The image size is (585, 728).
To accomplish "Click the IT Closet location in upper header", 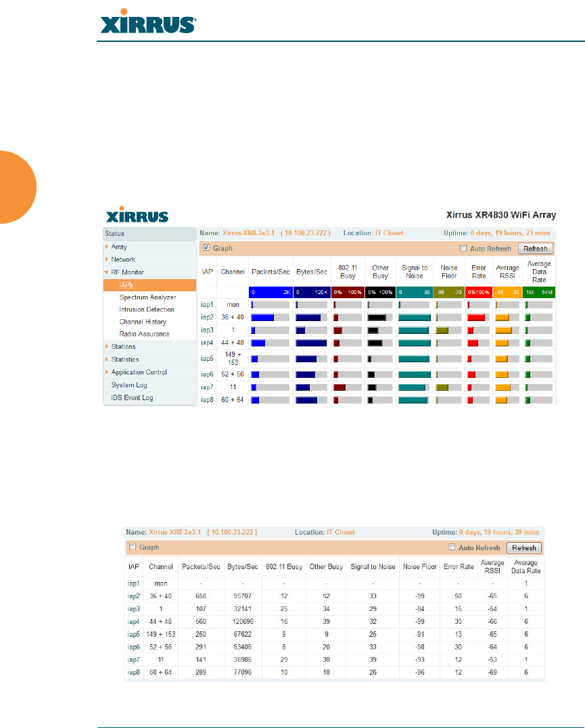I will [x=390, y=233].
